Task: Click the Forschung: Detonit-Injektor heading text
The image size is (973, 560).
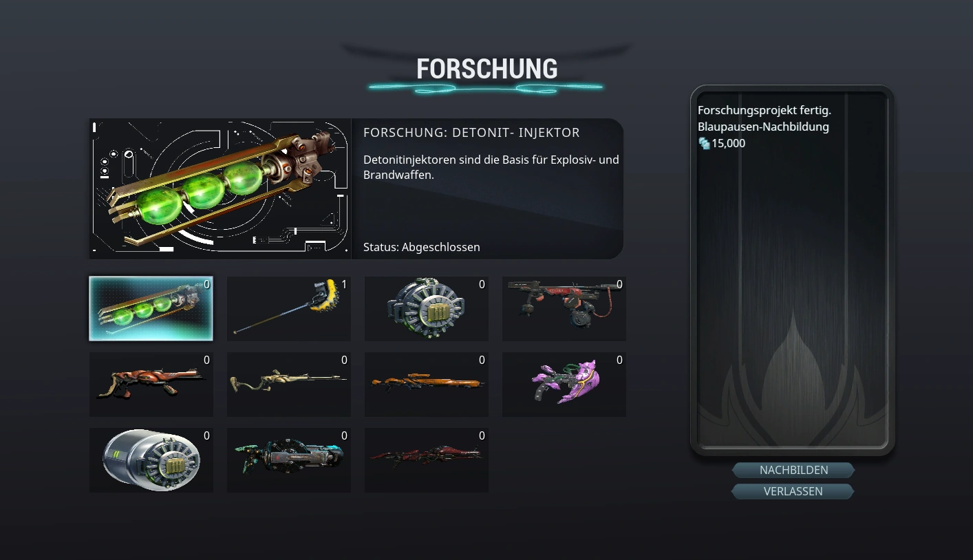Action: (x=471, y=132)
